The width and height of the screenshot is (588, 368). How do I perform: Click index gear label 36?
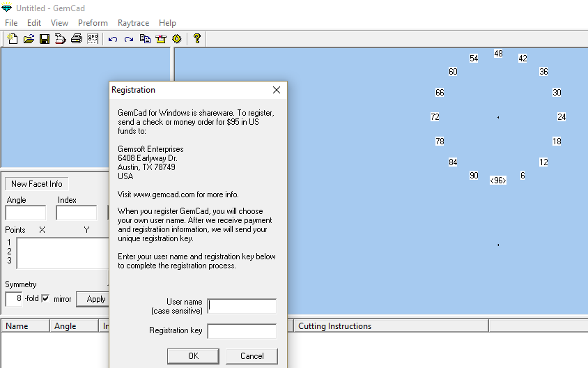(543, 72)
